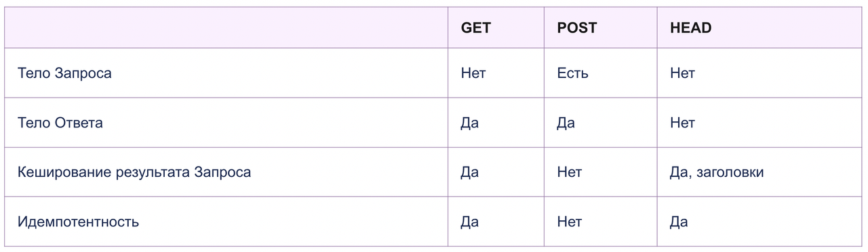Click HEAD value for Идемпотентность

click(x=678, y=222)
